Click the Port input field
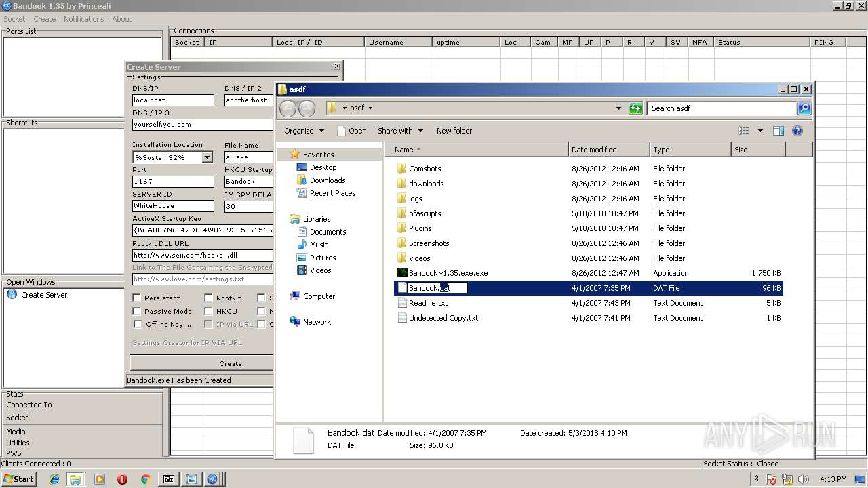This screenshot has width=868, height=488. tap(173, 182)
